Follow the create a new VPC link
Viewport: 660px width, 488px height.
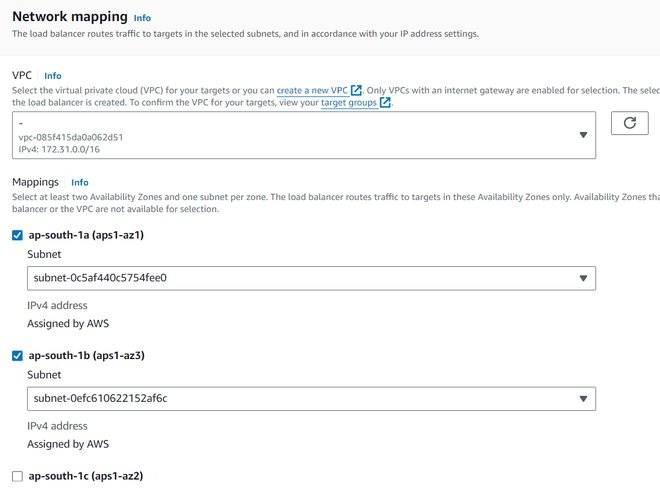(312, 90)
